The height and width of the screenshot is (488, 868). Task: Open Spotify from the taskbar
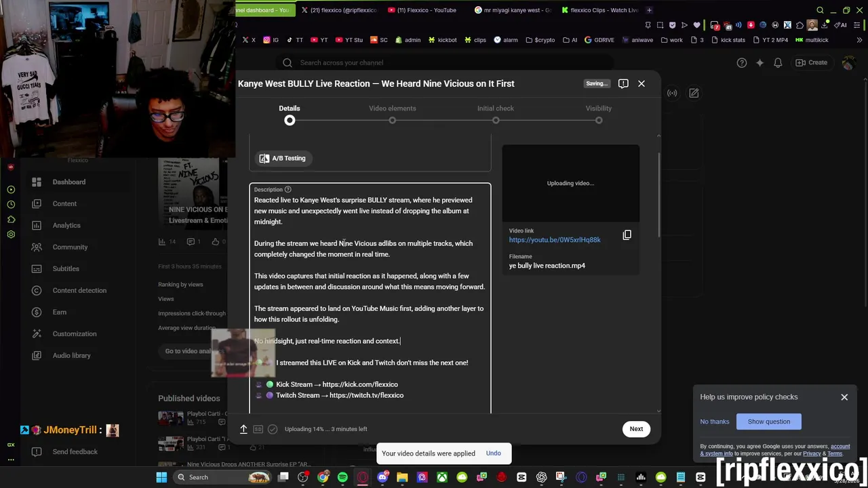point(342,477)
